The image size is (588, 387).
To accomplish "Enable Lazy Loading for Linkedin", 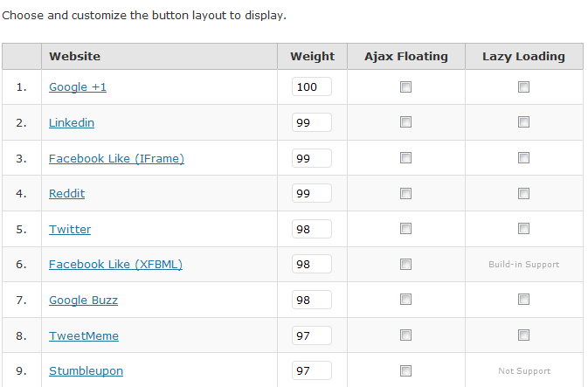I will pos(523,122).
